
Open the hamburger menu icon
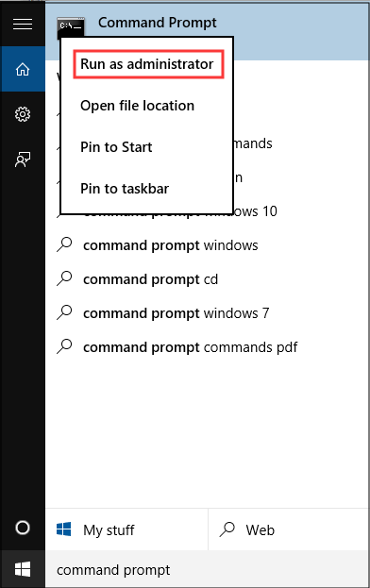tap(23, 25)
